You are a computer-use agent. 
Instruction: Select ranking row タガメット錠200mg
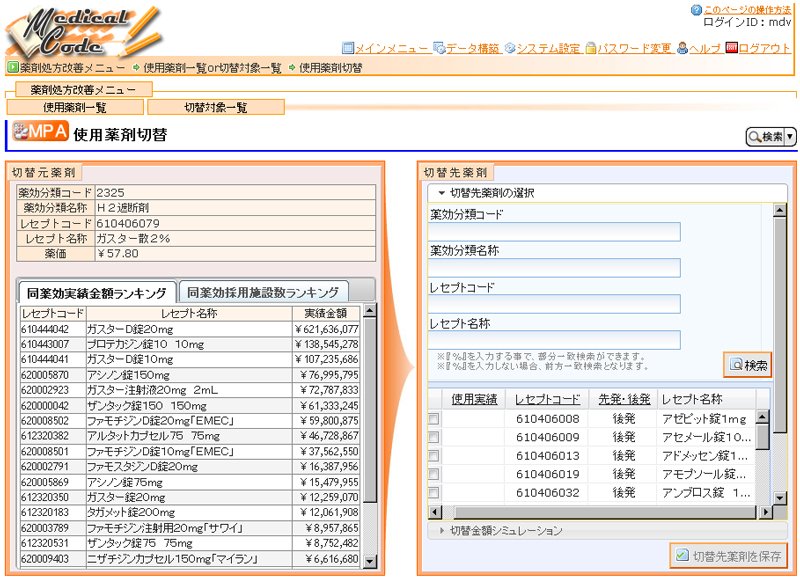(190, 512)
